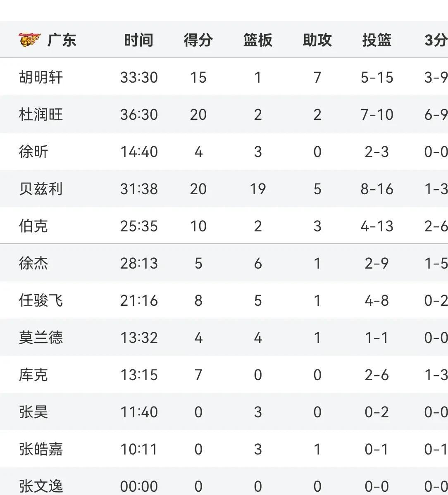Click the Guangdong team logo icon
This screenshot has width=448, height=495.
[x=29, y=40]
